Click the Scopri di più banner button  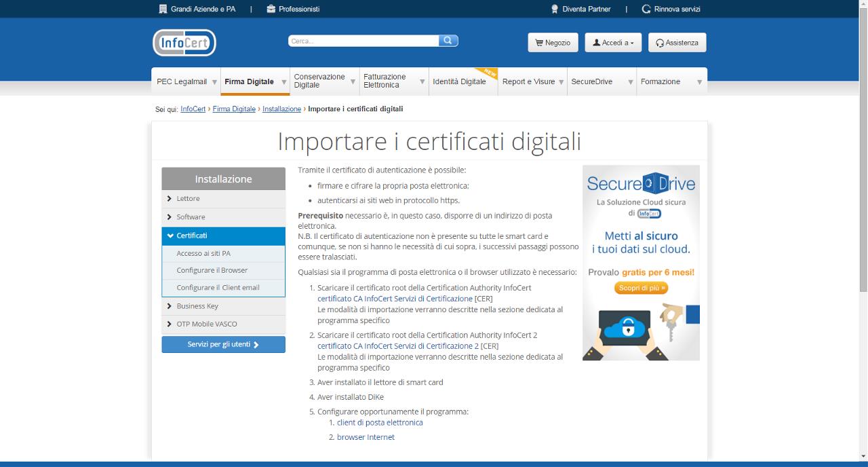click(x=641, y=288)
